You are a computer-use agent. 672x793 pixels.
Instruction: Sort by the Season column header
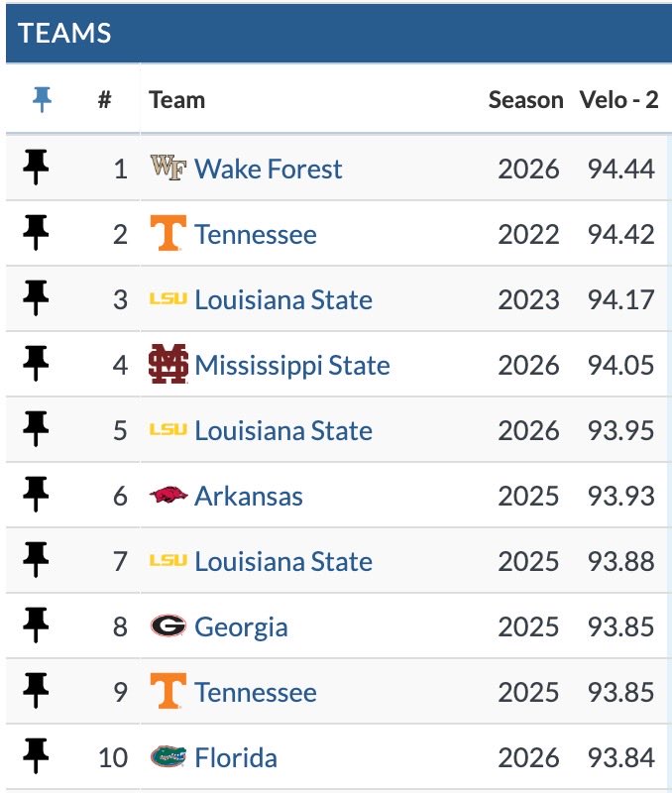[526, 100]
